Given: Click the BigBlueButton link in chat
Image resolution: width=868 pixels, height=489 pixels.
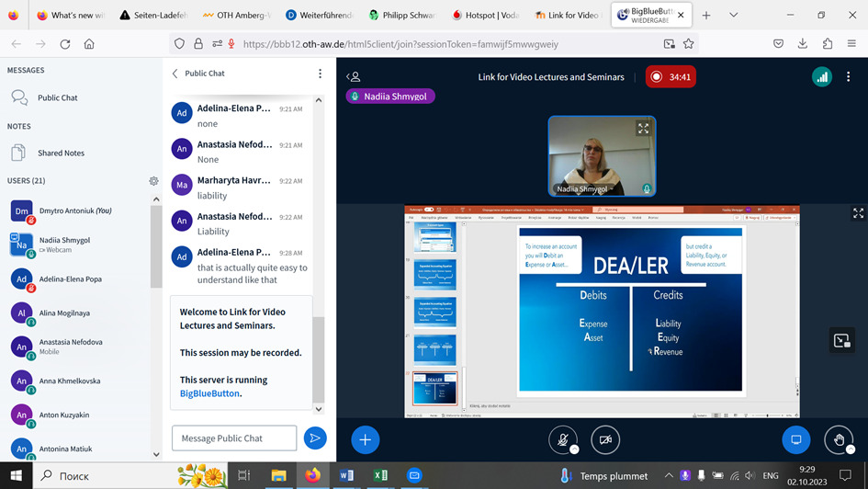Looking at the screenshot, I should [209, 393].
